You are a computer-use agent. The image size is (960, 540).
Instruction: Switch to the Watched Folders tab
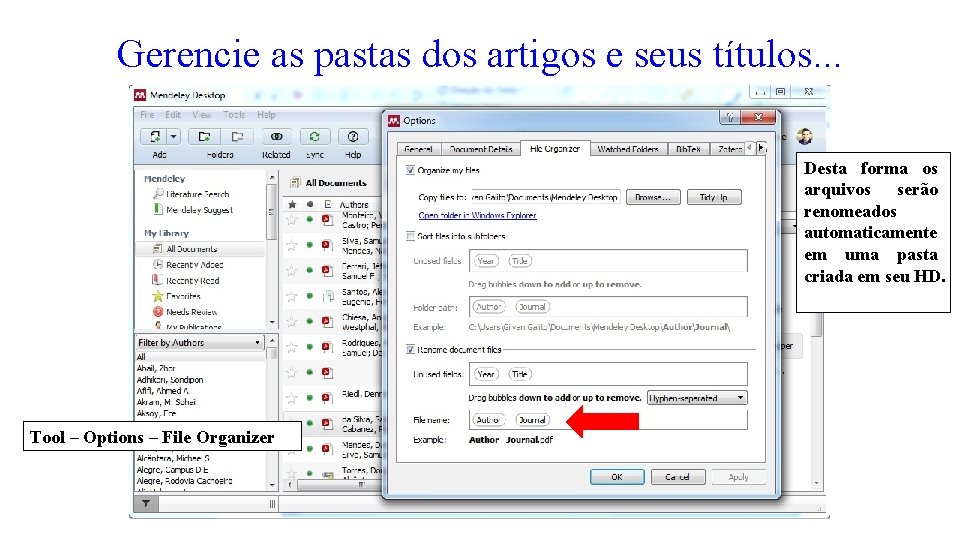point(628,149)
